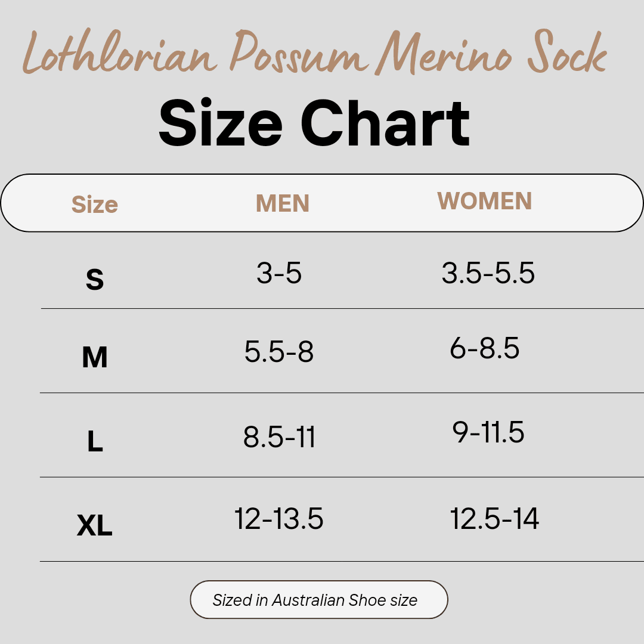Select the 'WOMEN' column header
This screenshot has height=644, width=644.
484,201
